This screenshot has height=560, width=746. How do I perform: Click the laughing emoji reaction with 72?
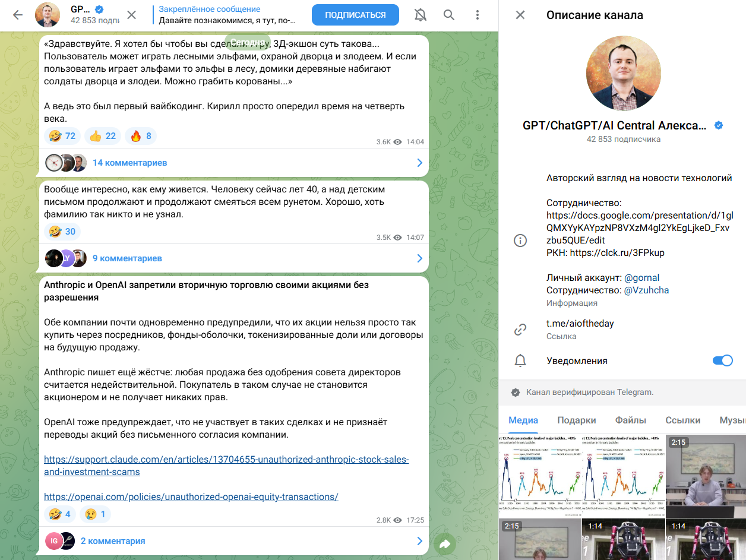tap(62, 136)
